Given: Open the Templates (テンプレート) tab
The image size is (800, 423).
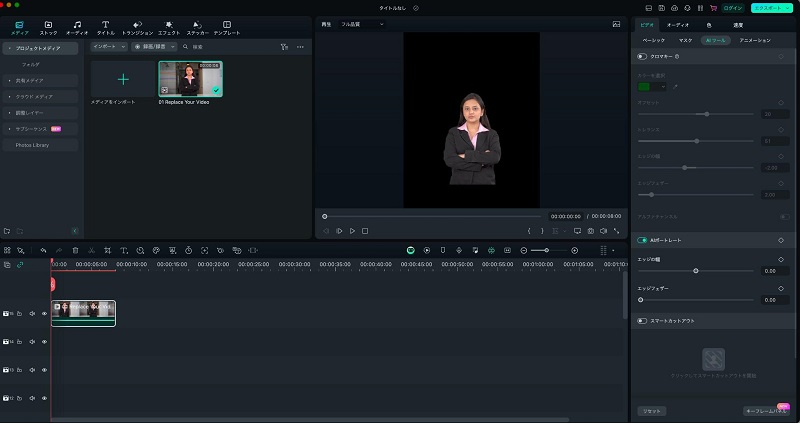Looking at the screenshot, I should click(x=227, y=28).
